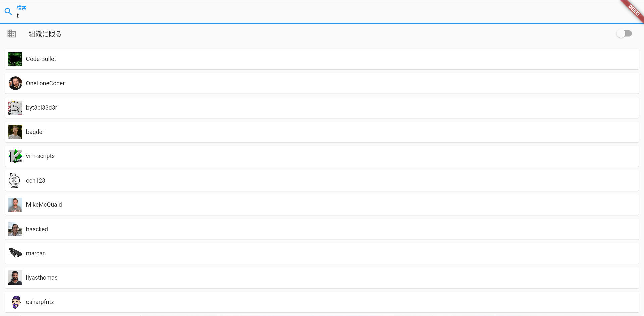This screenshot has height=316, width=644.
Task: Click the search text field containing 't'
Action: pyautogui.click(x=302, y=16)
